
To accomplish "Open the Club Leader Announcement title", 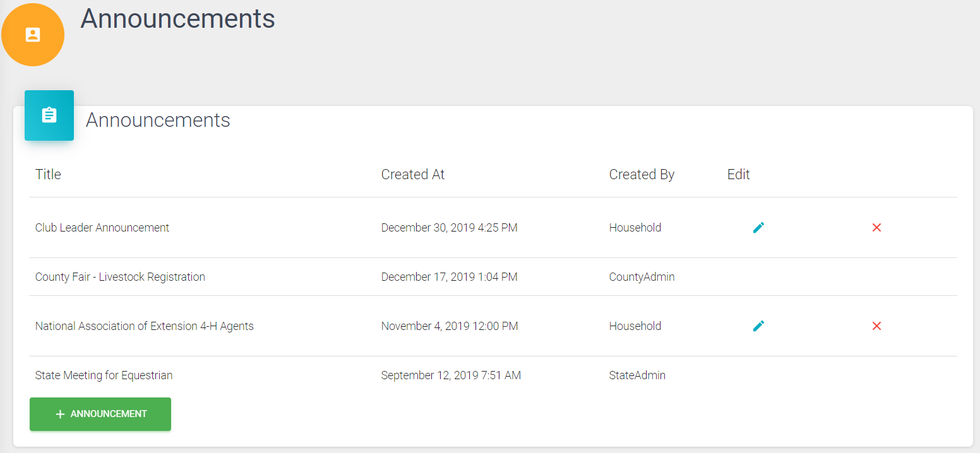I will tap(102, 228).
